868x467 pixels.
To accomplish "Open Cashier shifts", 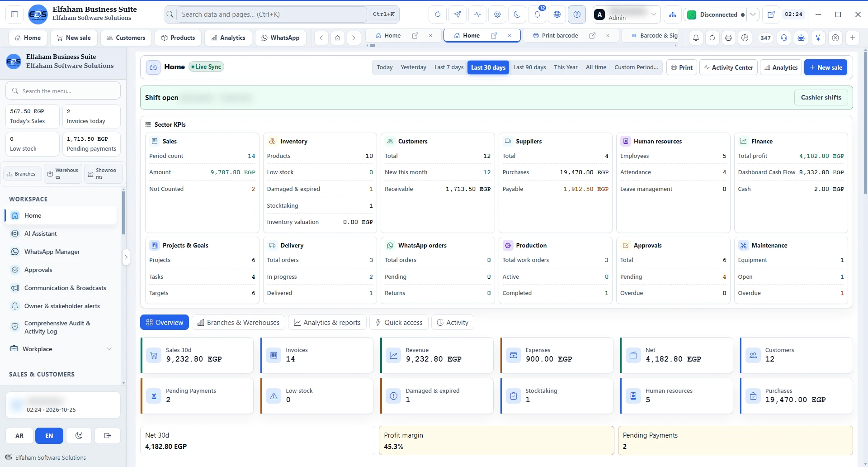I will (x=821, y=97).
